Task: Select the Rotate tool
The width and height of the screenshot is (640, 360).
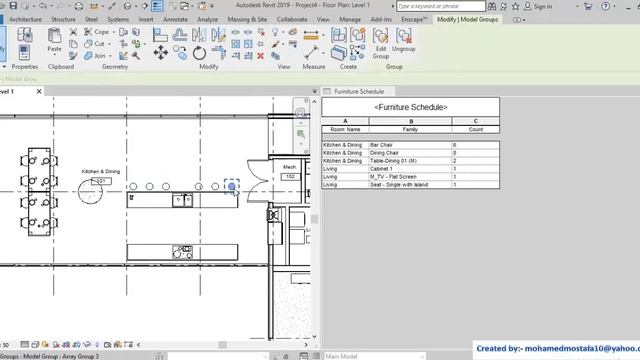Action: click(x=199, y=53)
